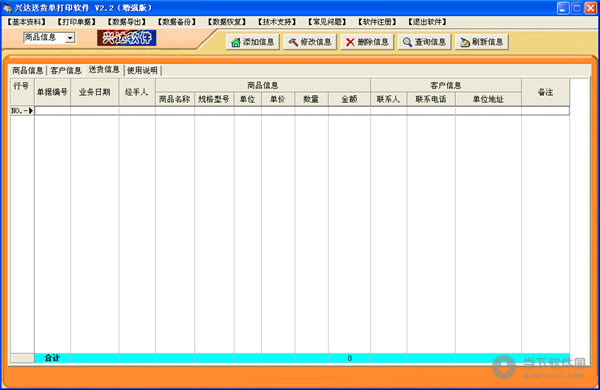The image size is (600, 390).
Task: Switch to the 使用说明 tab
Action: coord(142,70)
